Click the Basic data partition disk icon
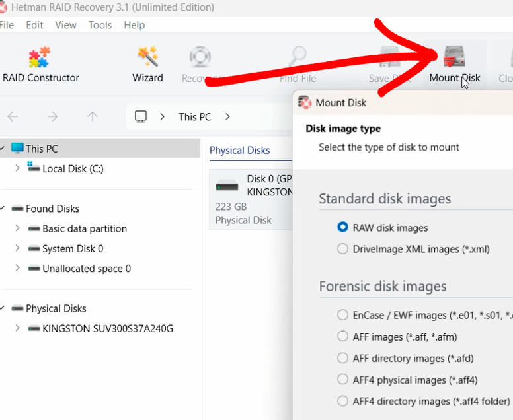Screen dimensions: 513x420 click(x=34, y=228)
